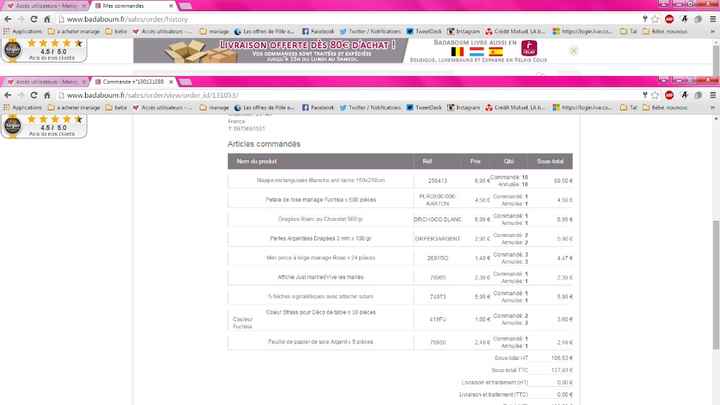Open 'Les offres de Pôle e...' bookmark, lower window
The width and height of the screenshot is (720, 405).
point(265,107)
